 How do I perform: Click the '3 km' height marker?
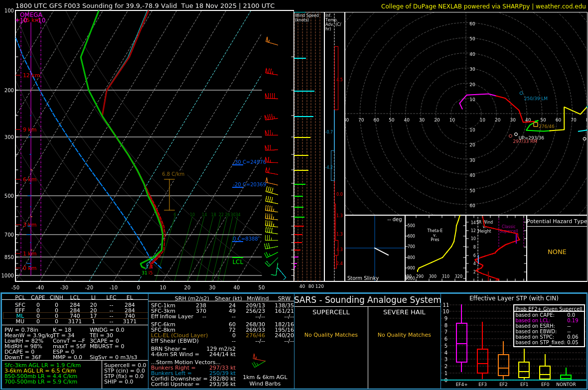pos(29,225)
